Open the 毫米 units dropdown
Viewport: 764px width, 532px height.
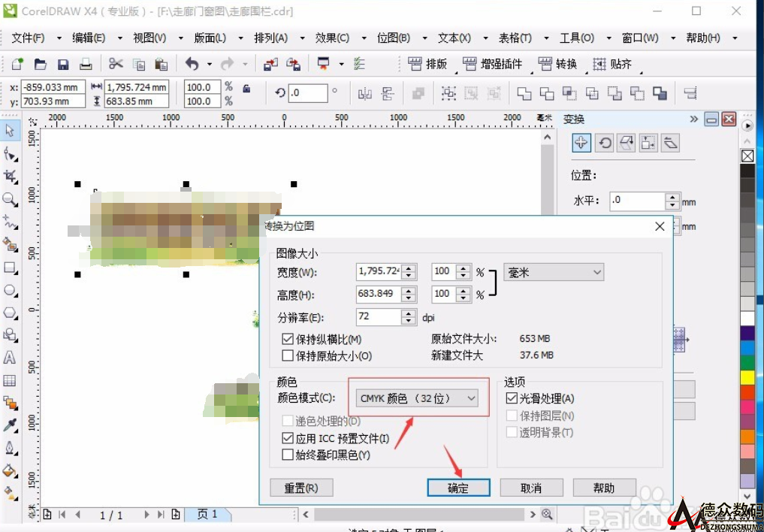click(x=554, y=272)
